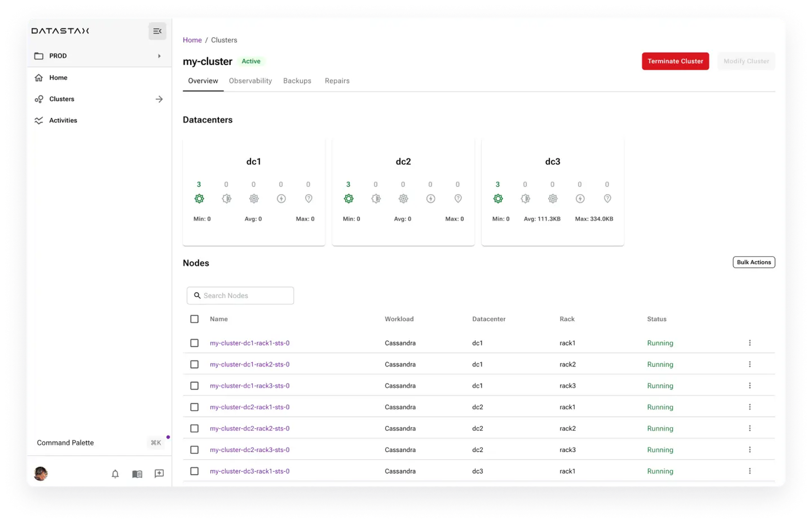Expand Clusters with the arrow

coord(159,99)
